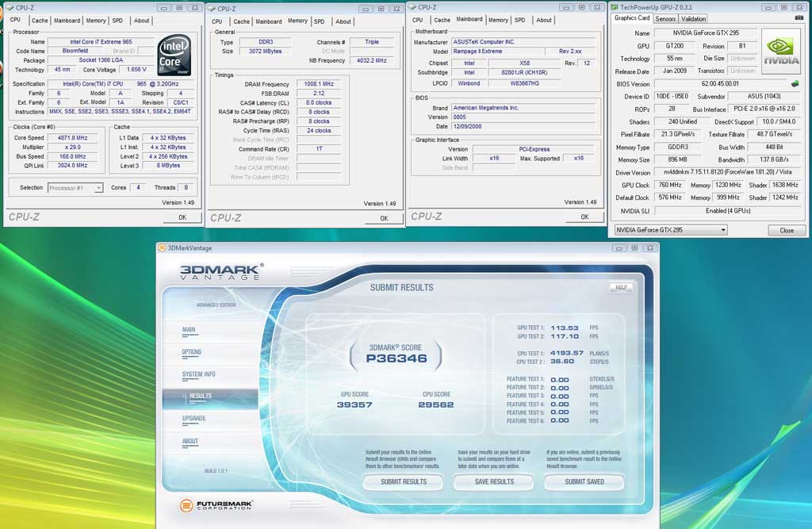Click the Save Results button
Viewport: 812px width, 529px height.
[x=494, y=482]
